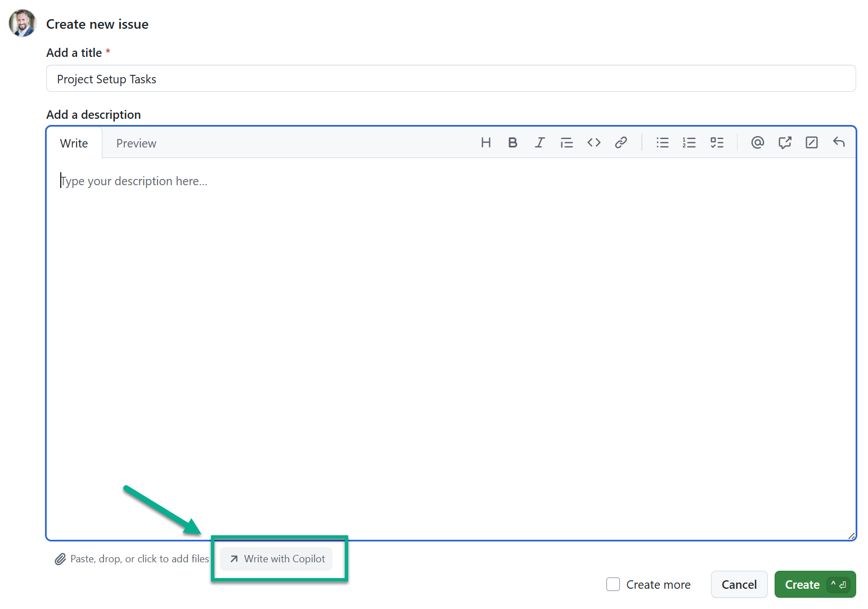Enable the Create more checkbox

[613, 584]
